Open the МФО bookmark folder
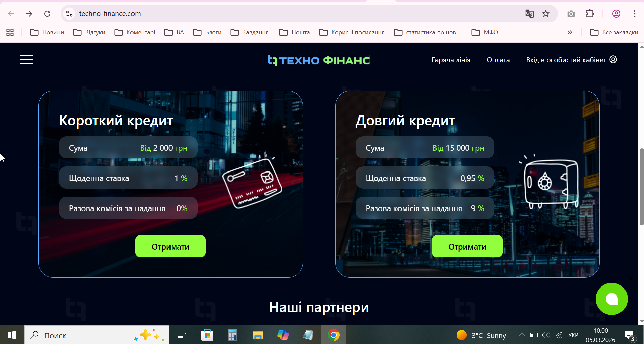 (485, 32)
